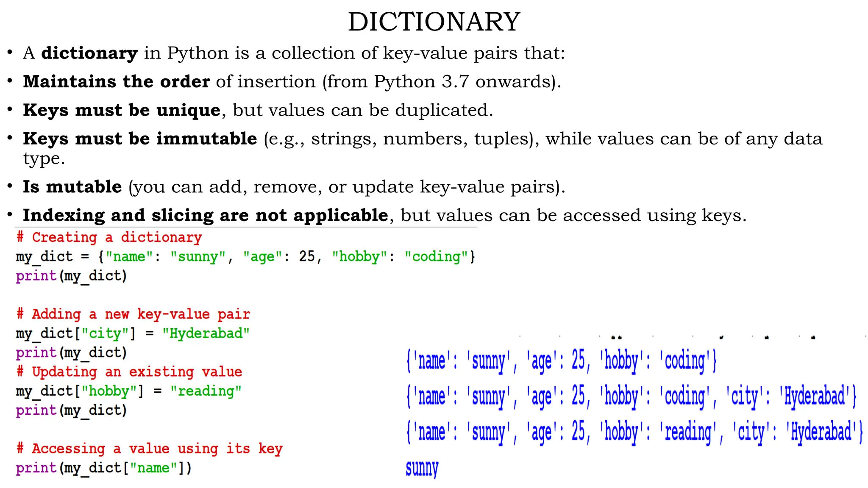
Task: Click 'Indexing and slicing are not applicable' text
Action: [205, 216]
